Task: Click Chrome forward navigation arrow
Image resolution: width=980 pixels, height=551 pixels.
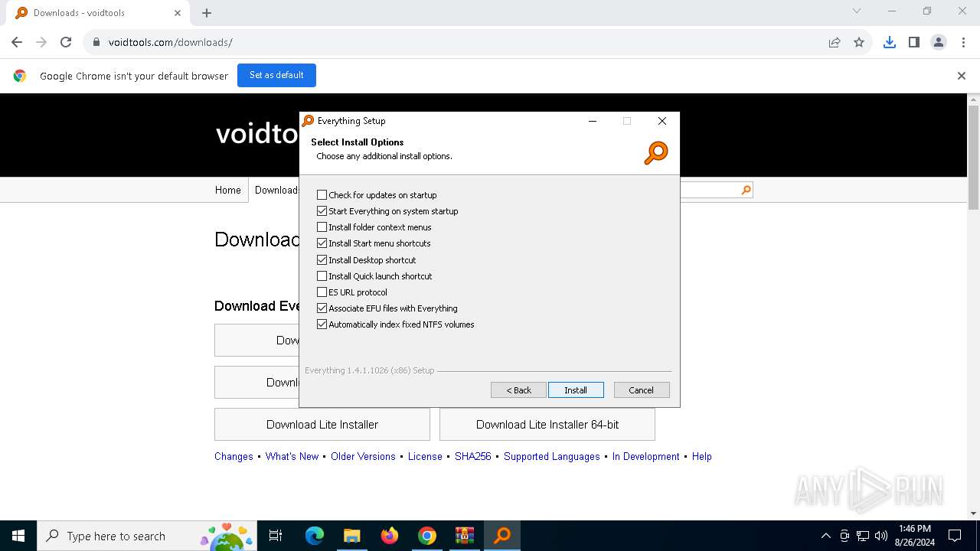Action: coord(41,42)
